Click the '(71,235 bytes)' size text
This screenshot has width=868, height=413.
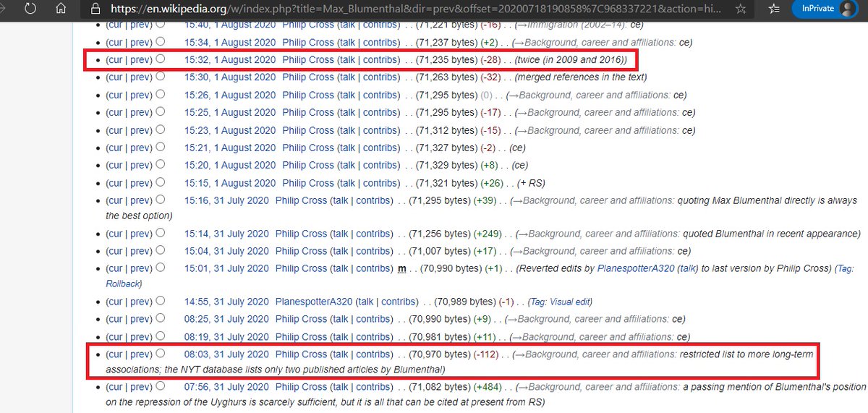click(x=447, y=59)
